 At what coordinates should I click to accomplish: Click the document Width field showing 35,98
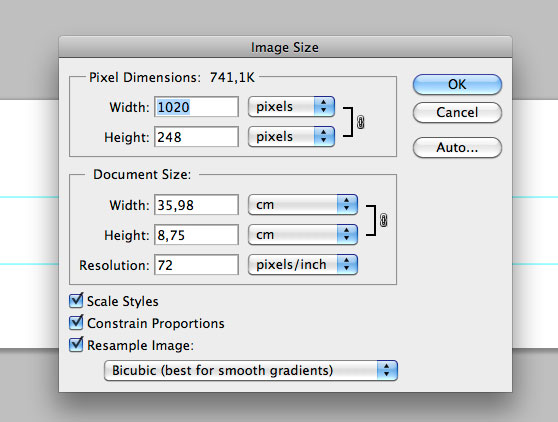196,205
